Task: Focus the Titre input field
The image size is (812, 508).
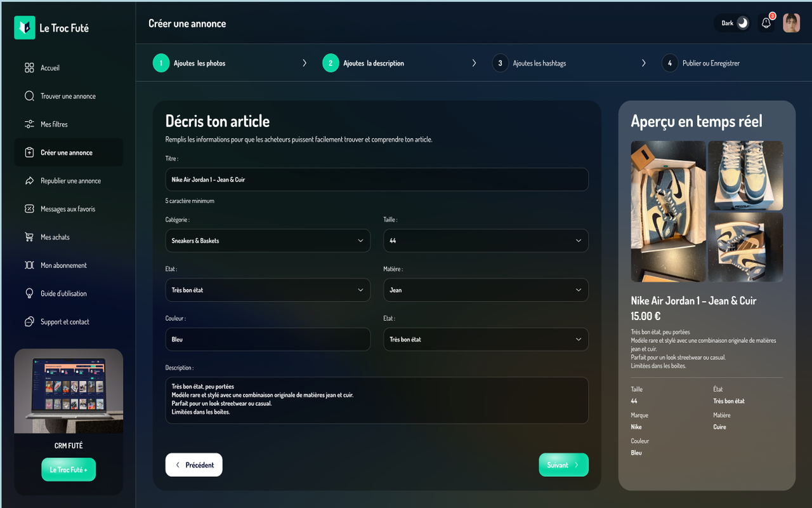Action: (x=377, y=180)
